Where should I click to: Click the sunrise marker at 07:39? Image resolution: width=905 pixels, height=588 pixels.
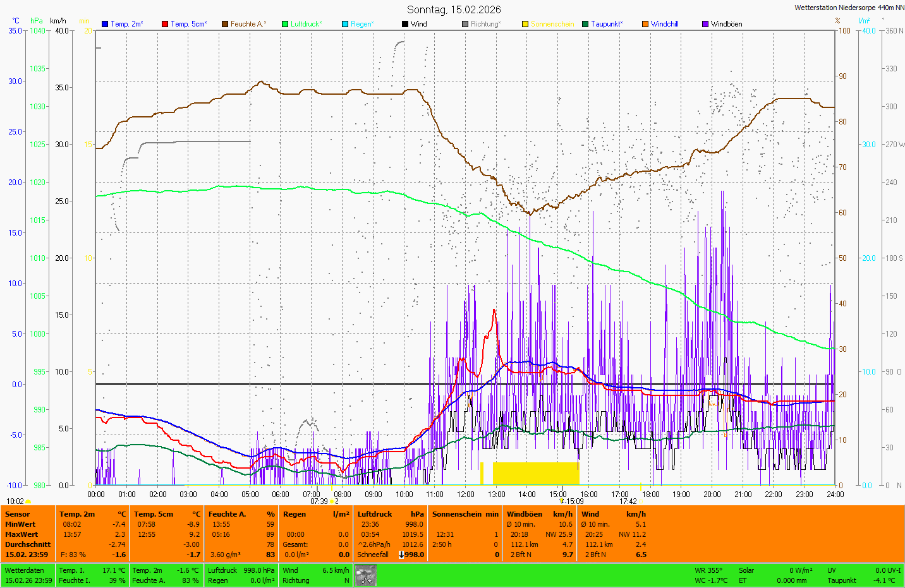pyautogui.click(x=332, y=501)
